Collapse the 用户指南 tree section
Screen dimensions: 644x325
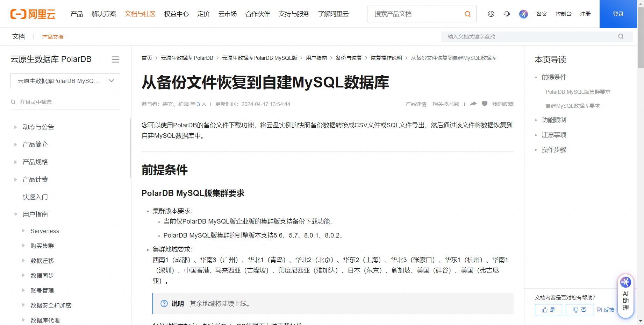[x=15, y=214]
